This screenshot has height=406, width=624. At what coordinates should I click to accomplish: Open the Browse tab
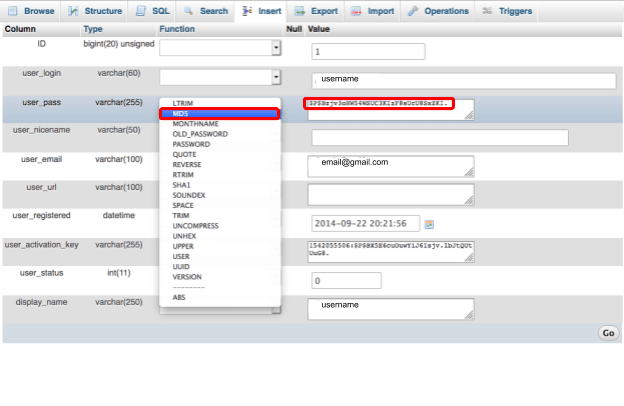pos(31,11)
